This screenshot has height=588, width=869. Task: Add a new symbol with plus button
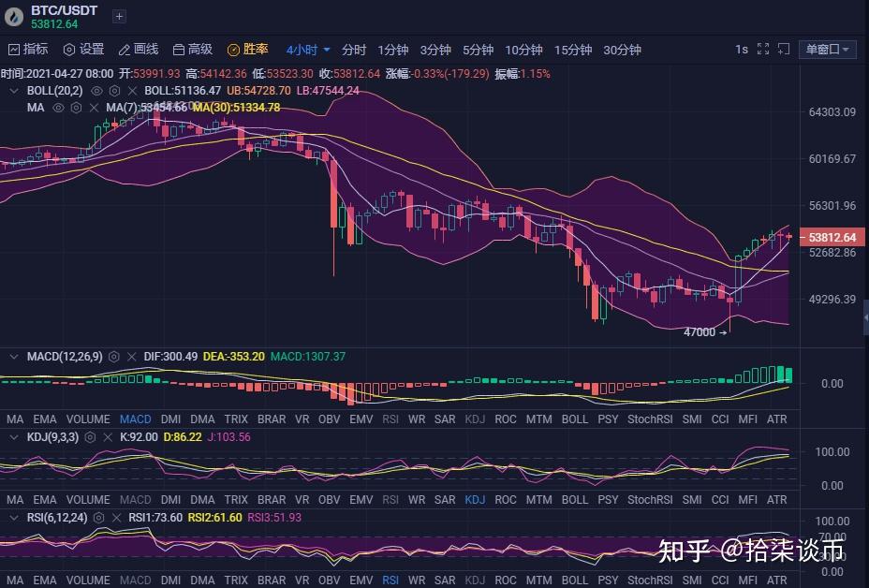click(119, 17)
